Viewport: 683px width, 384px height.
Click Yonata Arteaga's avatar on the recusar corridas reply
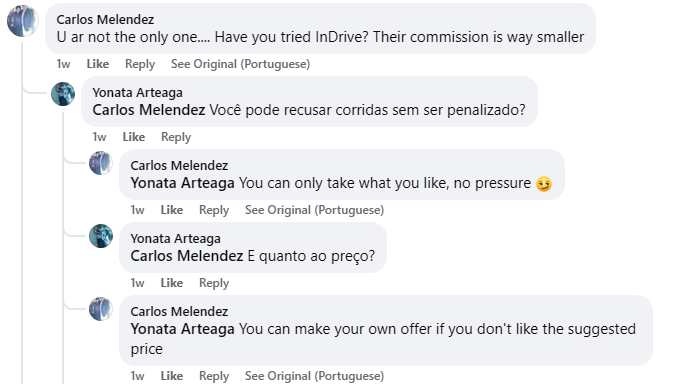point(63,94)
